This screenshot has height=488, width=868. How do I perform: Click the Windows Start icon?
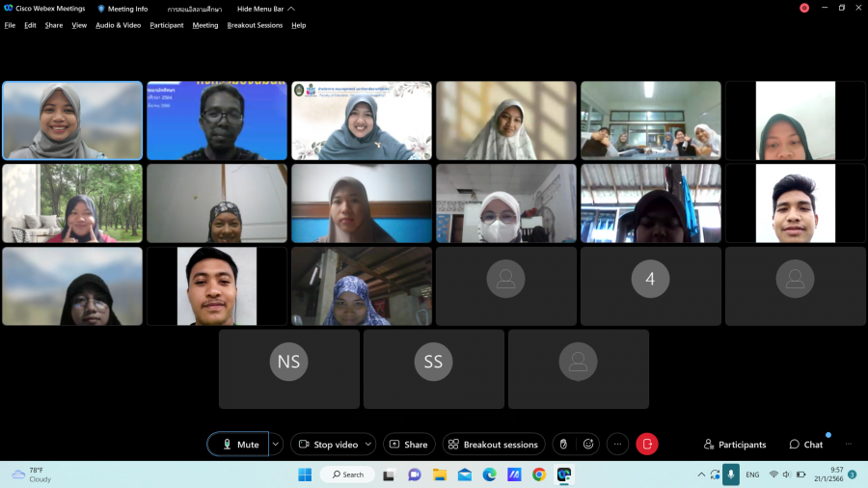(x=305, y=474)
